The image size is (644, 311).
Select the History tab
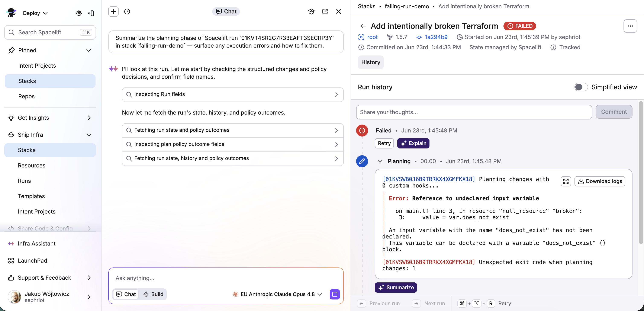[x=370, y=62]
